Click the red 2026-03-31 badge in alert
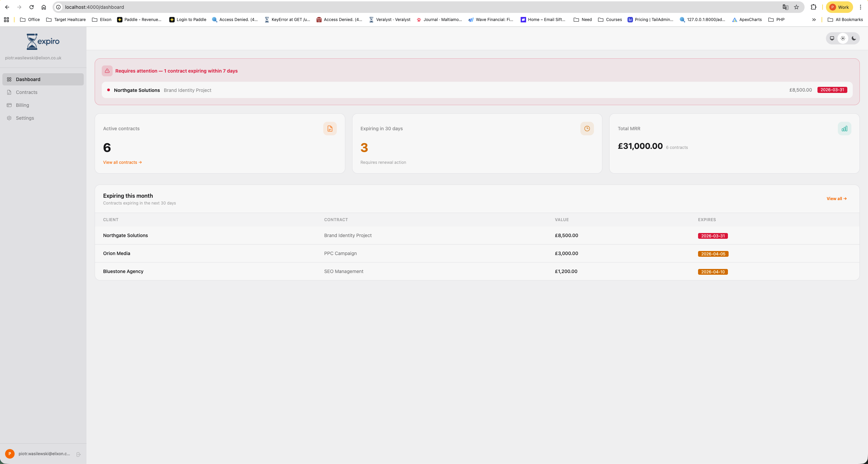The width and height of the screenshot is (868, 464). coord(832,90)
